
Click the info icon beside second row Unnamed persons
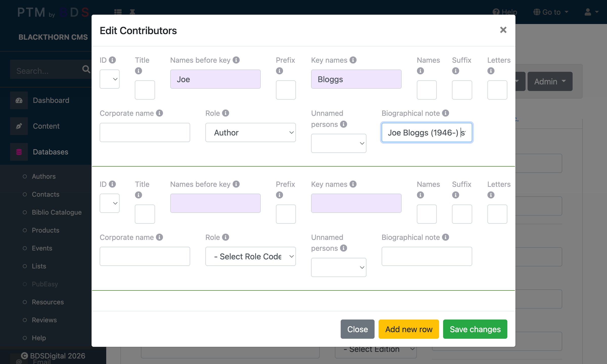pyautogui.click(x=343, y=248)
